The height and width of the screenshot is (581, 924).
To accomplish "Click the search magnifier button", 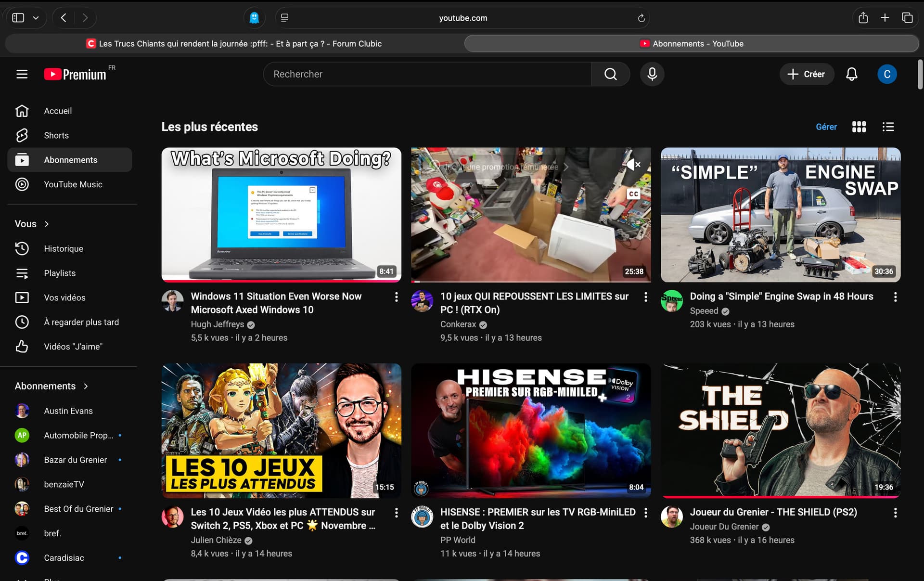I will tap(610, 74).
